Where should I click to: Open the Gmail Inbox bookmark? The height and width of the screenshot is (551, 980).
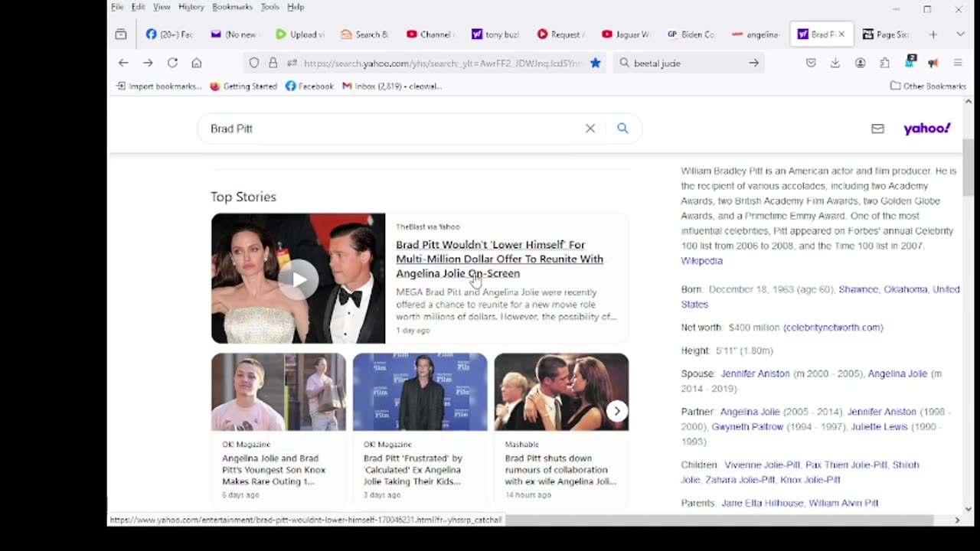[392, 86]
